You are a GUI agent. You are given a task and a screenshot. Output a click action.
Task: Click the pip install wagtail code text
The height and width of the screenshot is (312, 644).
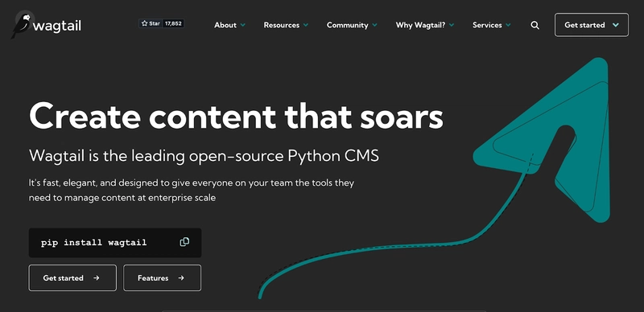click(x=93, y=243)
